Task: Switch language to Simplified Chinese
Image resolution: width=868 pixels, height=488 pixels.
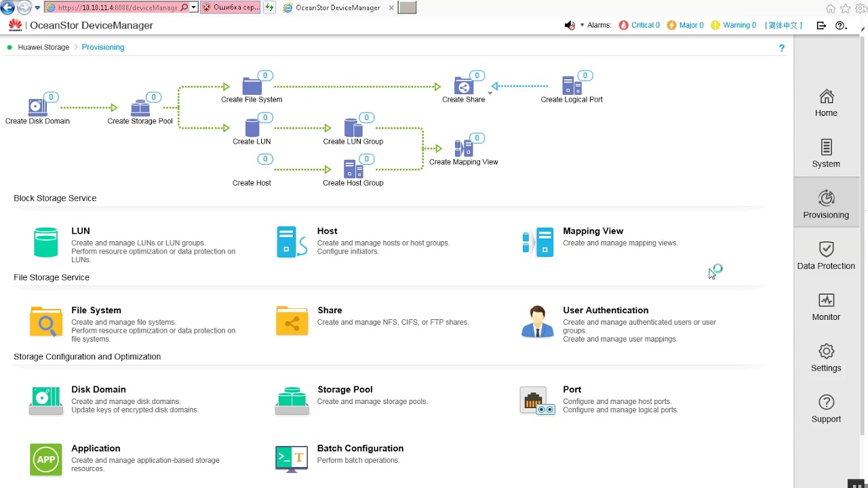Action: (783, 25)
